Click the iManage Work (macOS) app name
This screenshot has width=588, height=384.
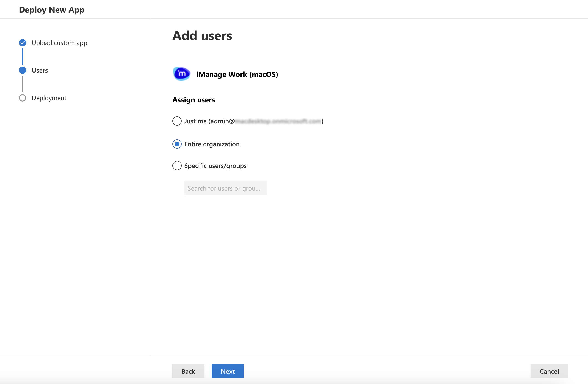pyautogui.click(x=237, y=74)
